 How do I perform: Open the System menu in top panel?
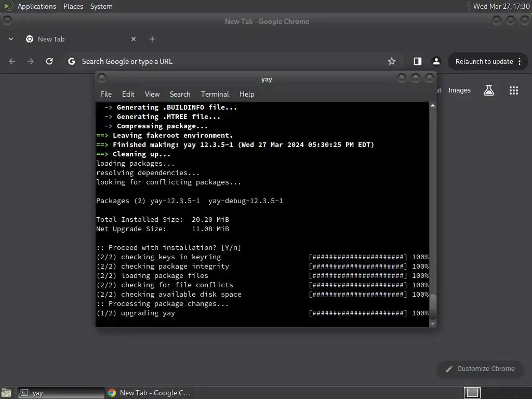tap(101, 6)
